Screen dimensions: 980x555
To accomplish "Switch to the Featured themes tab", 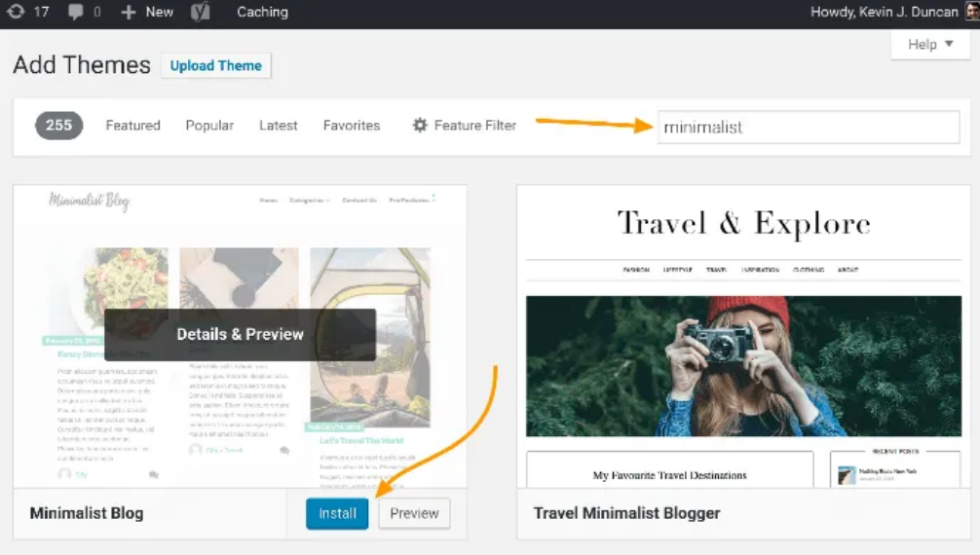I will click(133, 125).
